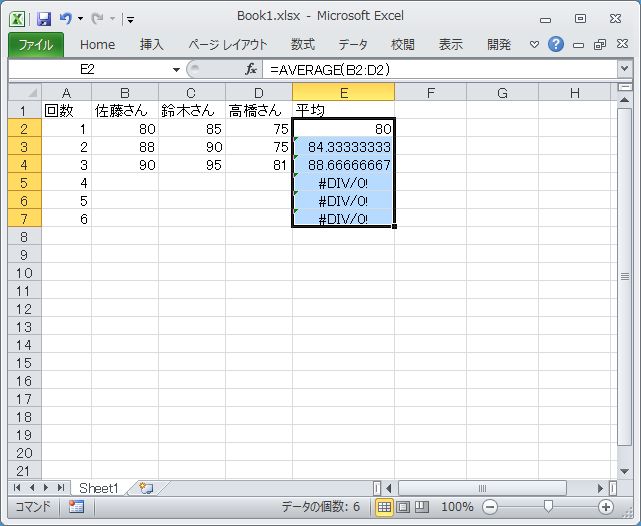This screenshot has height=526, width=641.
Task: Click the vertical split box above scrollbar
Action: [624, 87]
